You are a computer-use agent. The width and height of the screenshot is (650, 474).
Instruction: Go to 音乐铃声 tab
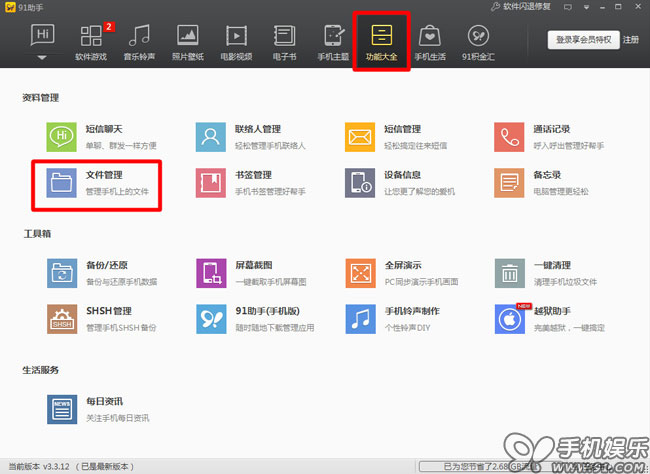point(140,42)
